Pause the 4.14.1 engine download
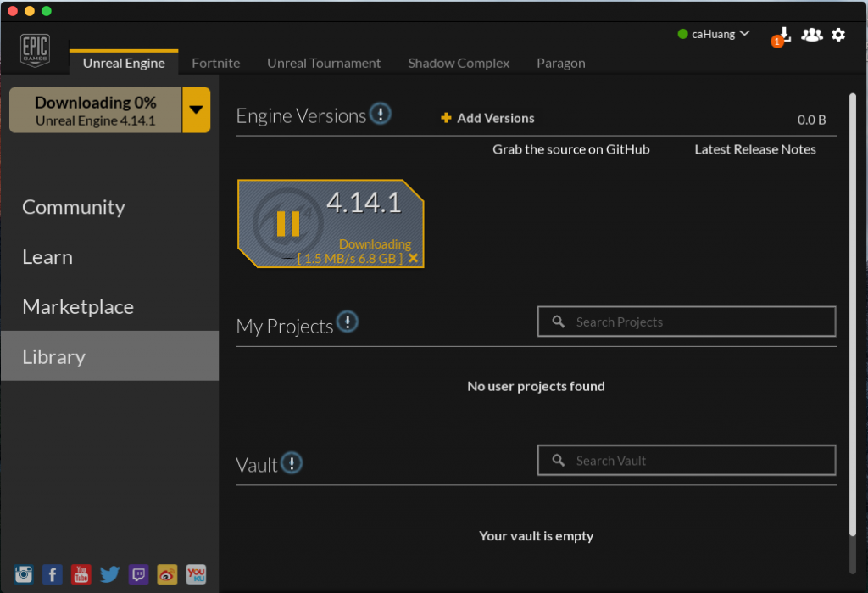Screen dimensions: 868x593 click(x=288, y=223)
